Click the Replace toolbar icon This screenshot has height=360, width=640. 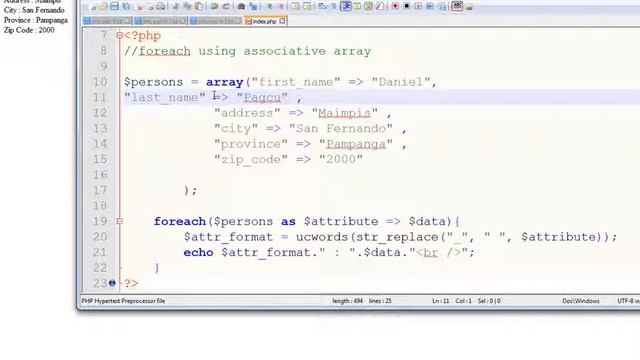(253, 6)
